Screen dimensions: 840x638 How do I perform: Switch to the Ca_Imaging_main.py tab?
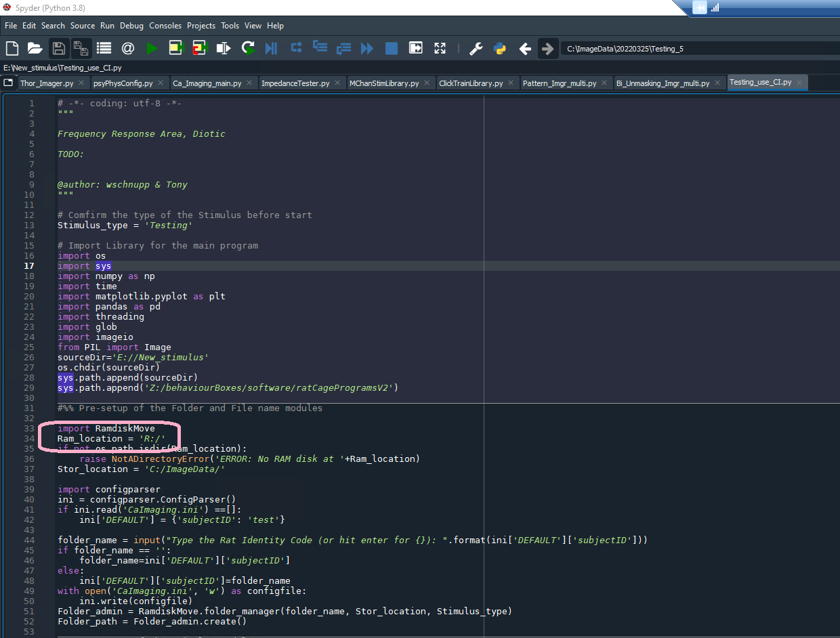click(207, 83)
